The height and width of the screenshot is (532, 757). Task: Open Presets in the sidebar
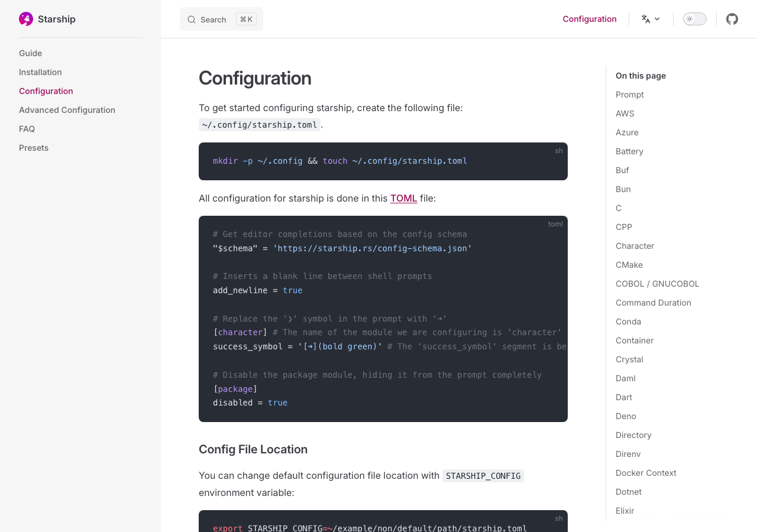point(34,148)
